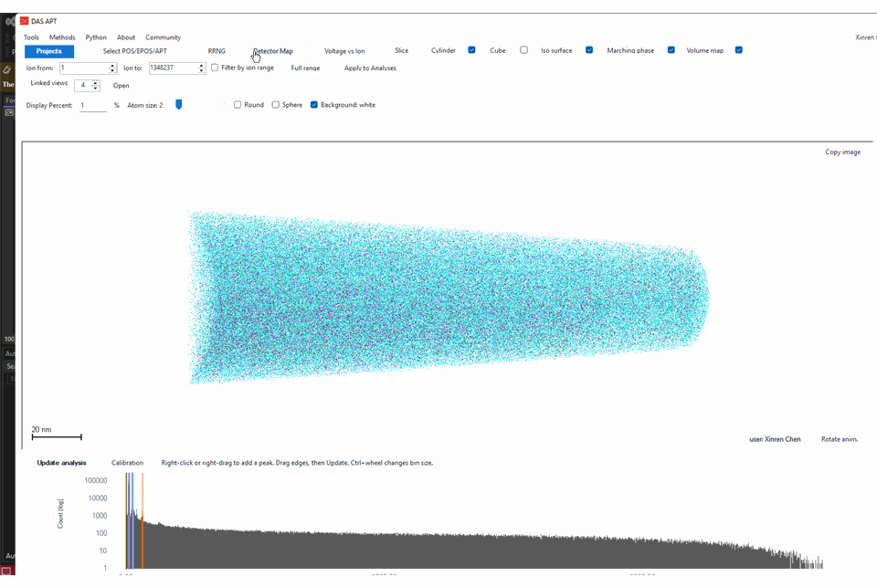
Task: Click the atom cloud 3D view
Action: 448,298
